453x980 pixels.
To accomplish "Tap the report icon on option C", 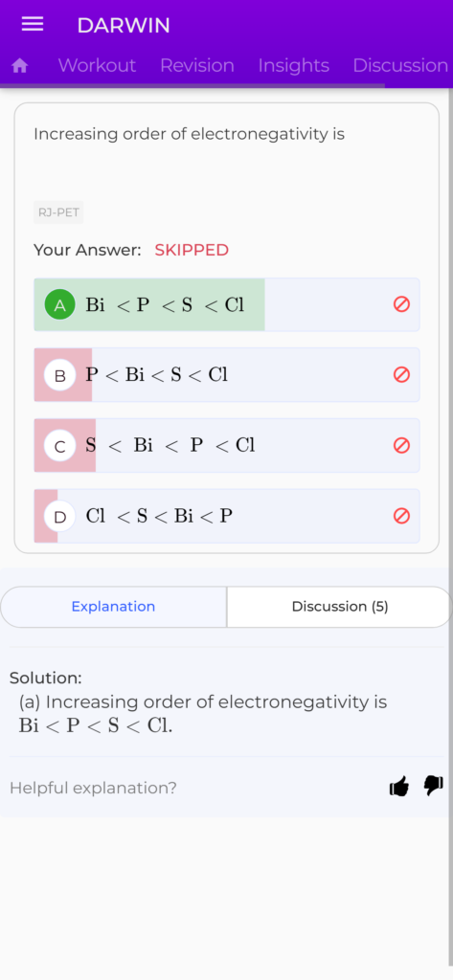I will click(x=401, y=445).
